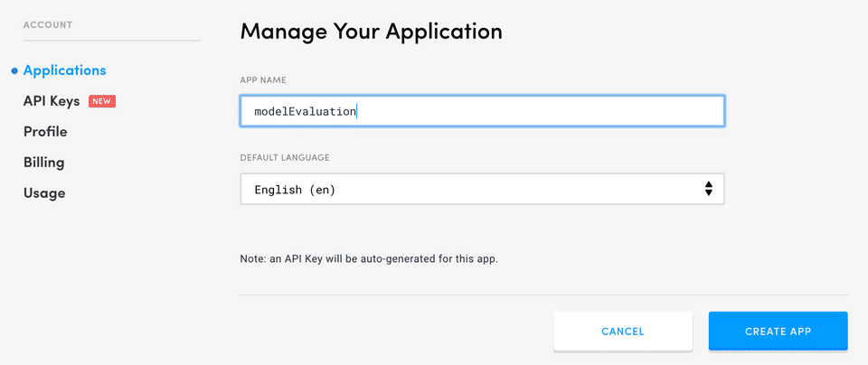The image size is (868, 365).
Task: Cancel the application creation
Action: pyautogui.click(x=623, y=332)
